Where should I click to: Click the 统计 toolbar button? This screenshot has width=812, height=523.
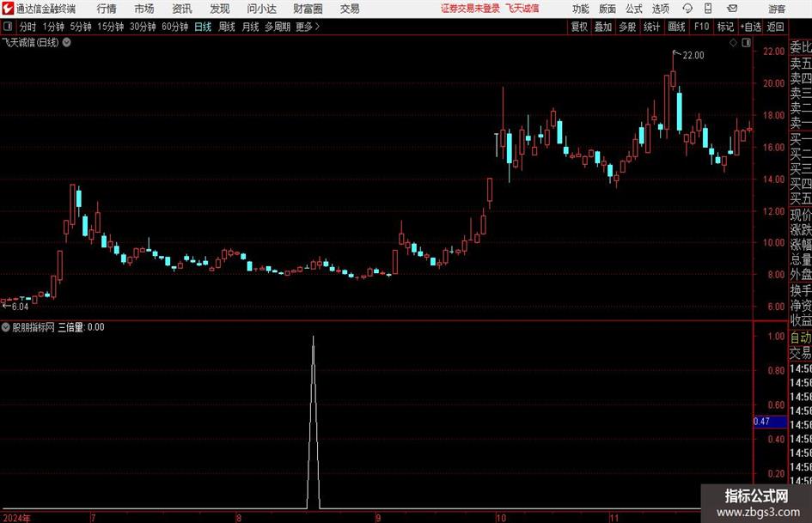(651, 27)
